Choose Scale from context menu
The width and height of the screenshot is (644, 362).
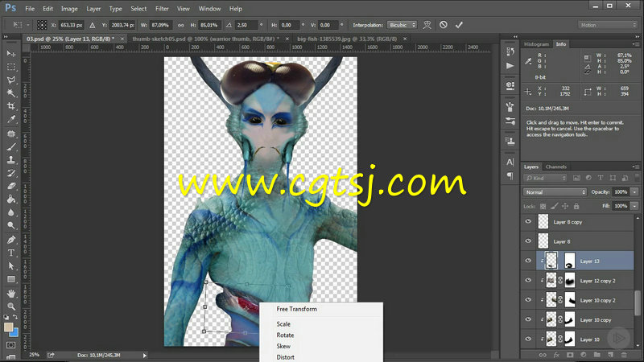283,324
